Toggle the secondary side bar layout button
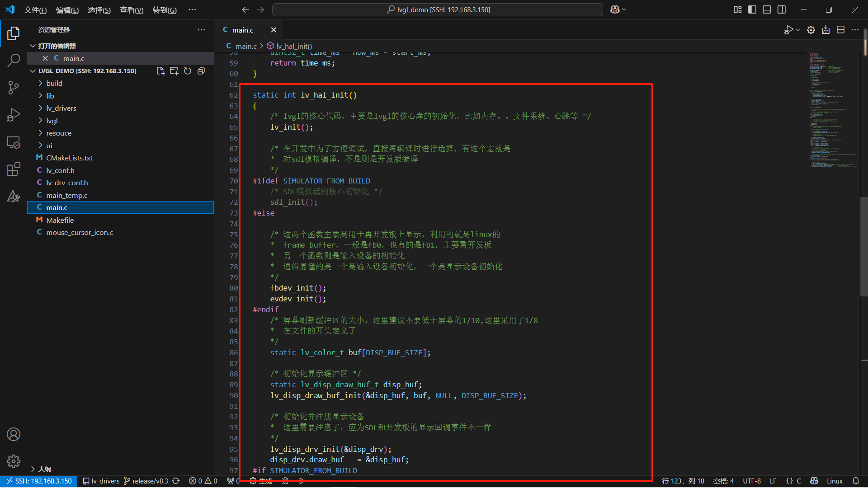This screenshot has width=868, height=488. 782,9
